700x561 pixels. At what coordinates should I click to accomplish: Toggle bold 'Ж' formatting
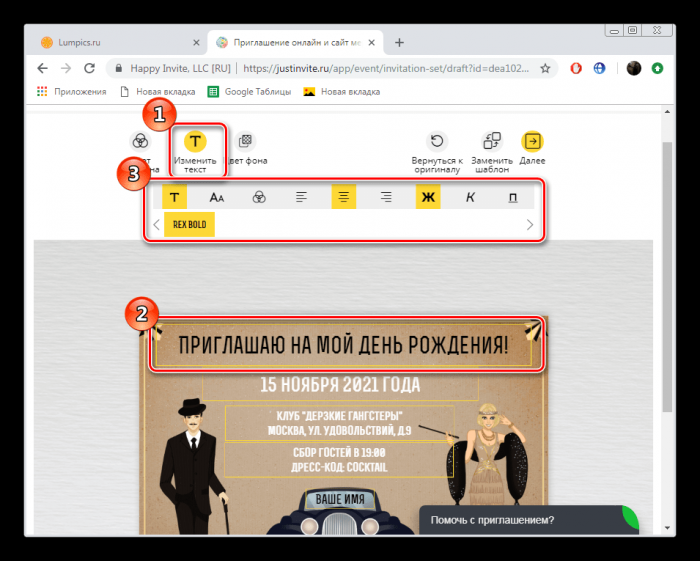click(x=428, y=197)
